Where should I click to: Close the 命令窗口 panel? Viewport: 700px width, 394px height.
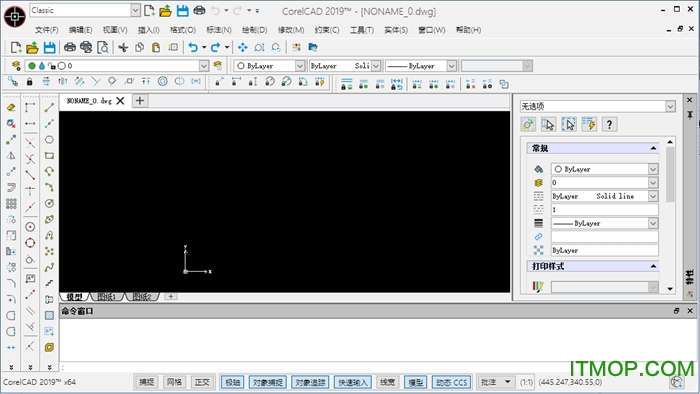tap(690, 311)
